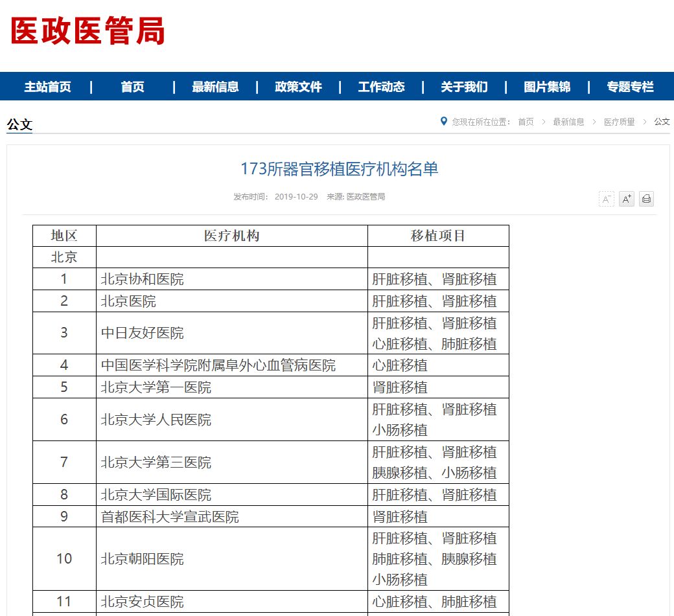Screen dimensions: 674x616
Task: Click table header 移植项目
Action: click(438, 235)
